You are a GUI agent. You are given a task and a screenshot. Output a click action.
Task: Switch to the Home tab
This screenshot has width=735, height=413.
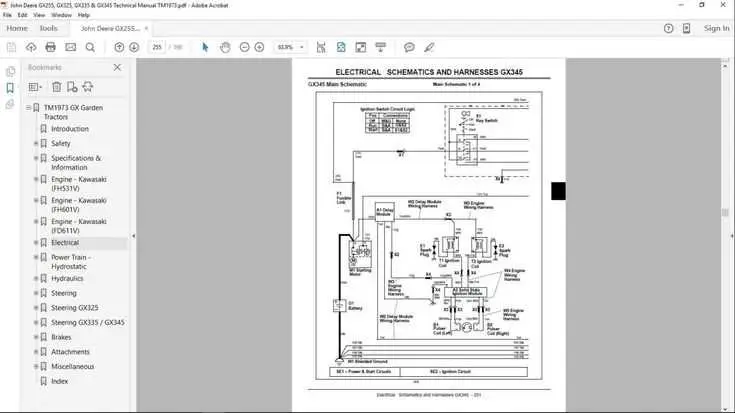click(x=17, y=29)
